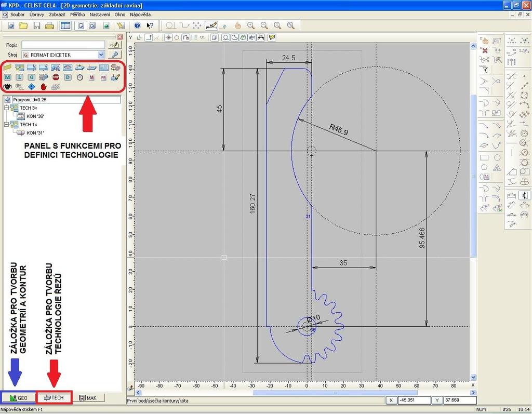Toggle the vertical dimension tool button
The height and width of the screenshot is (414, 532).
tap(525, 195)
